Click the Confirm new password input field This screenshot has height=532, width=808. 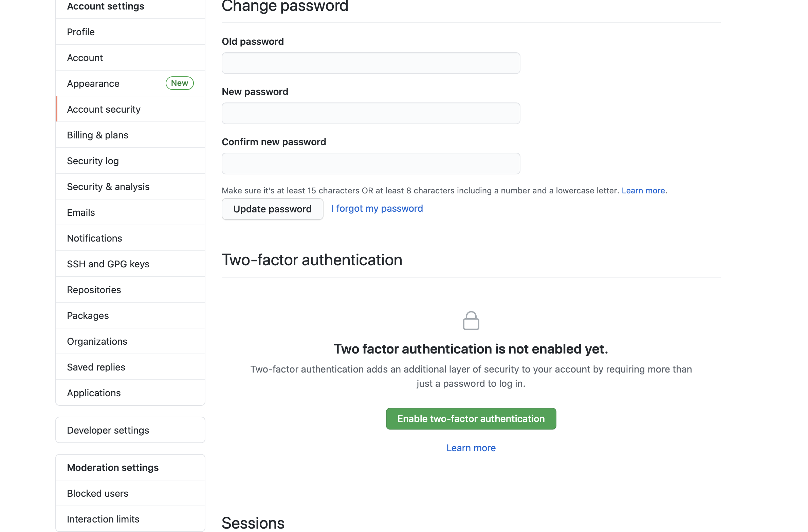coord(371,163)
